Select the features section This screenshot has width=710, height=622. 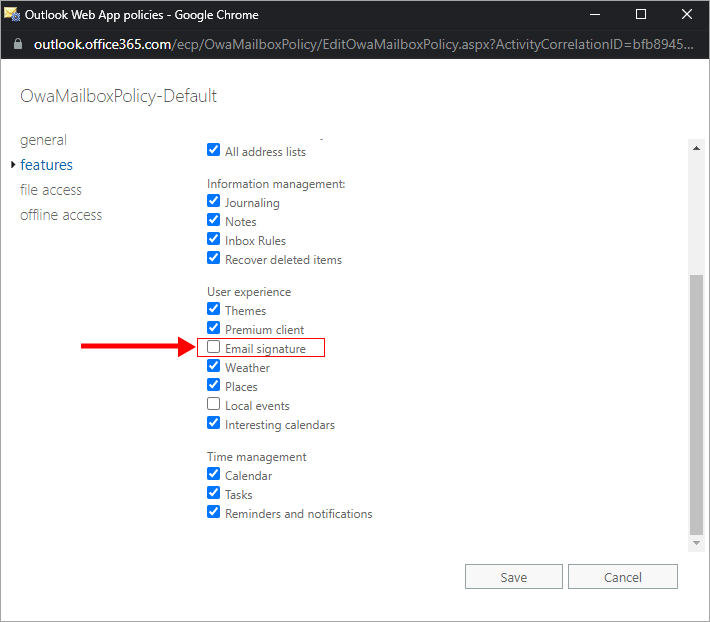(x=46, y=165)
